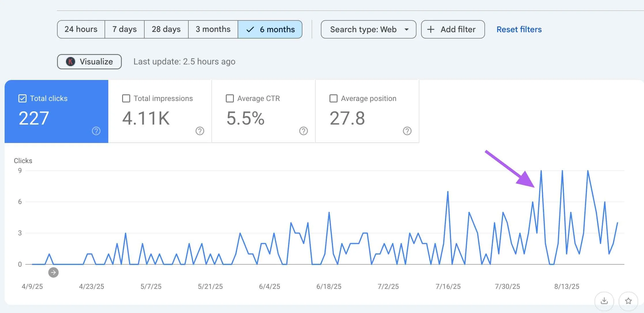Select the 7 days range
The image size is (644, 313).
pos(124,29)
